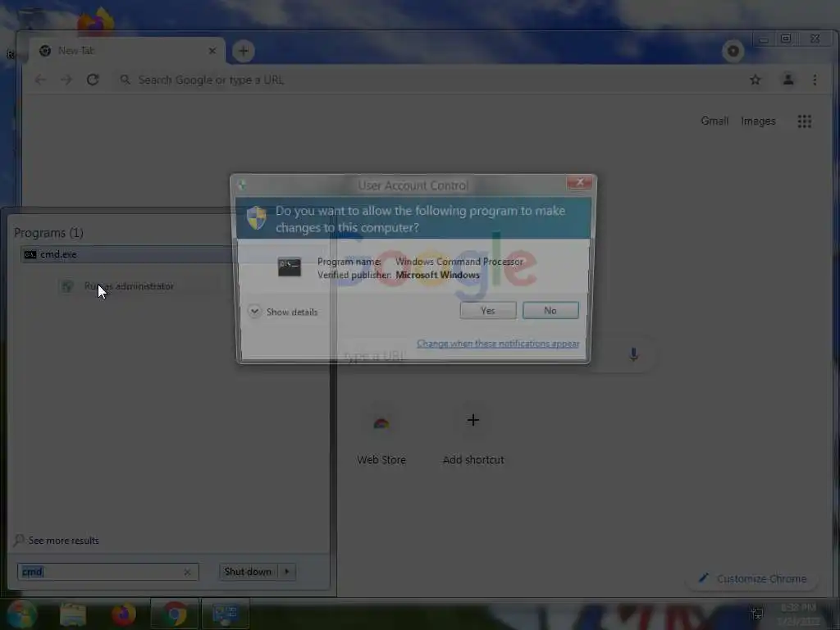Viewport: 840px width, 630px height.
Task: Click the Programs (1) header
Action: coord(48,233)
